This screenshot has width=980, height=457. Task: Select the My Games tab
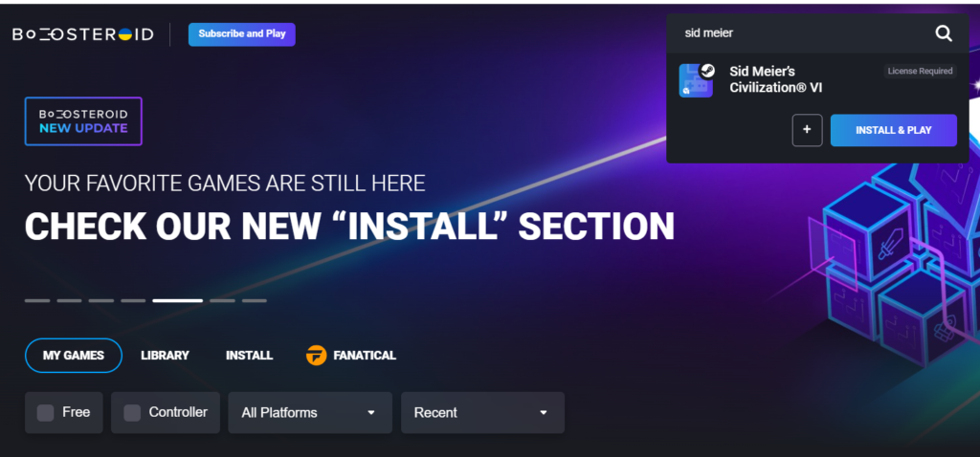[73, 356]
